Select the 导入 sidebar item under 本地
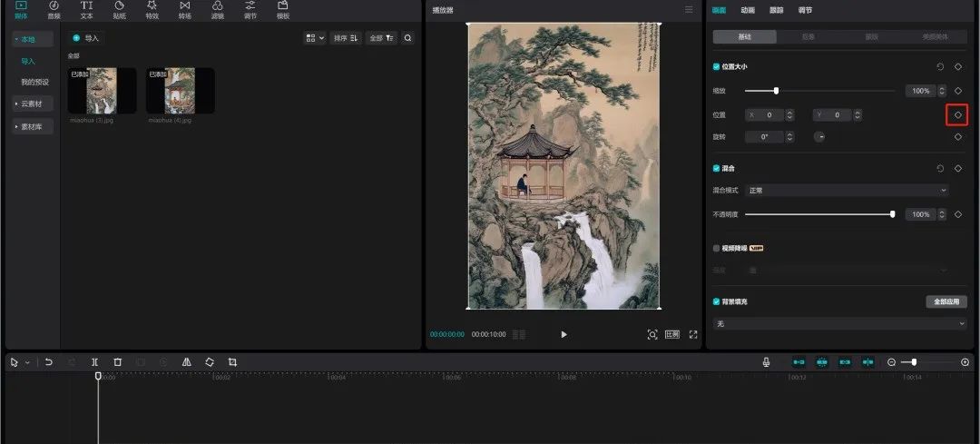 click(28, 61)
